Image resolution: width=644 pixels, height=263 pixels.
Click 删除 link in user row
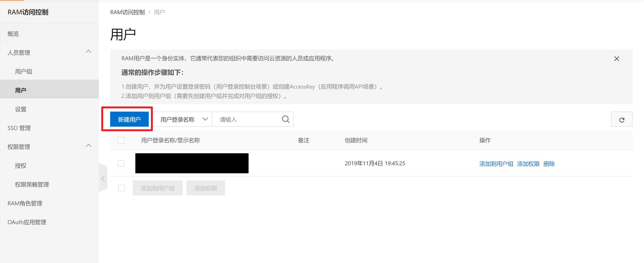pyautogui.click(x=549, y=164)
